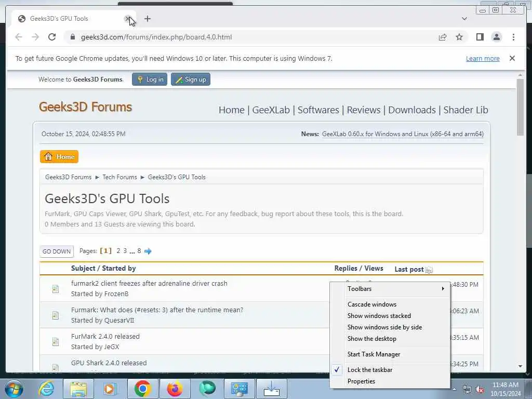The width and height of the screenshot is (532, 399).
Task: Choose Show the desktop
Action: pos(390,339)
